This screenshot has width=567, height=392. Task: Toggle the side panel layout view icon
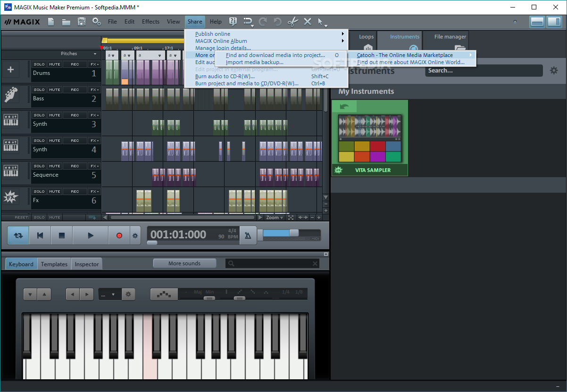click(x=554, y=22)
